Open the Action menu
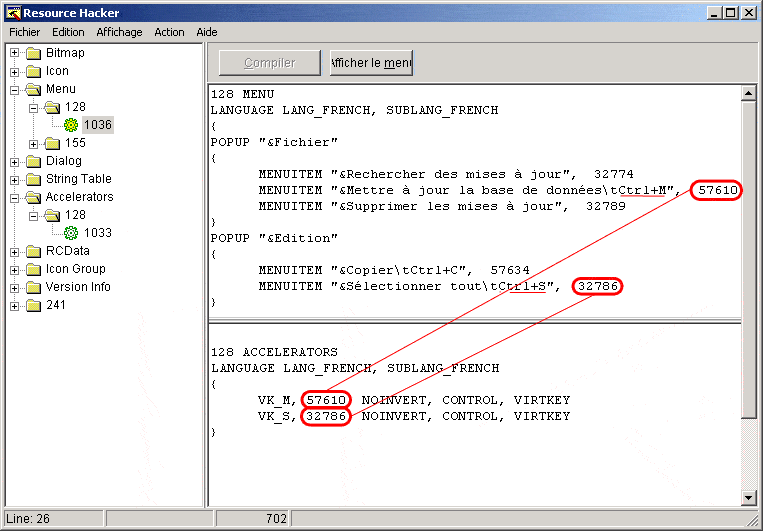This screenshot has height=531, width=763. (169, 32)
